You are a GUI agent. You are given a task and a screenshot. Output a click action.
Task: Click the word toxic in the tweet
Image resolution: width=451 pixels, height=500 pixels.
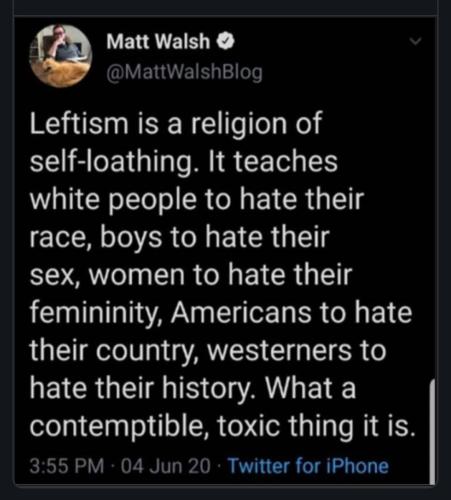(x=249, y=427)
